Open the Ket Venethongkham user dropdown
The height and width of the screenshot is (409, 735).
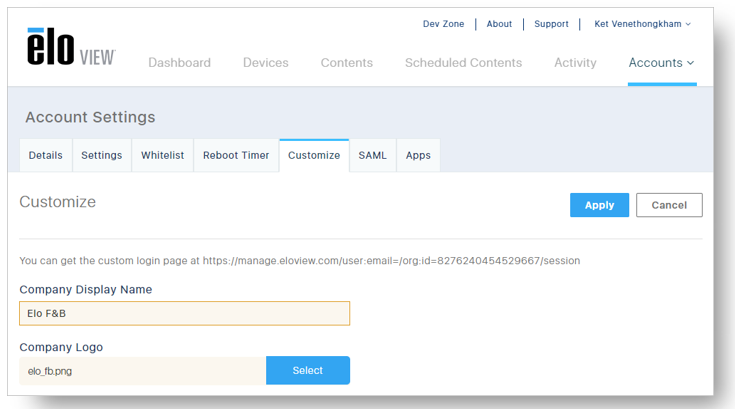[642, 24]
